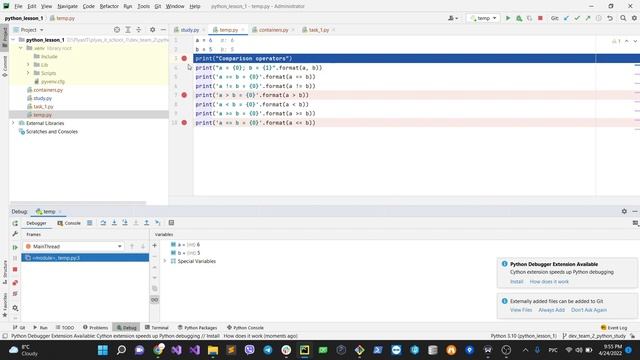Collapse the venv library root folder
The width and height of the screenshot is (640, 360).
coord(21,48)
